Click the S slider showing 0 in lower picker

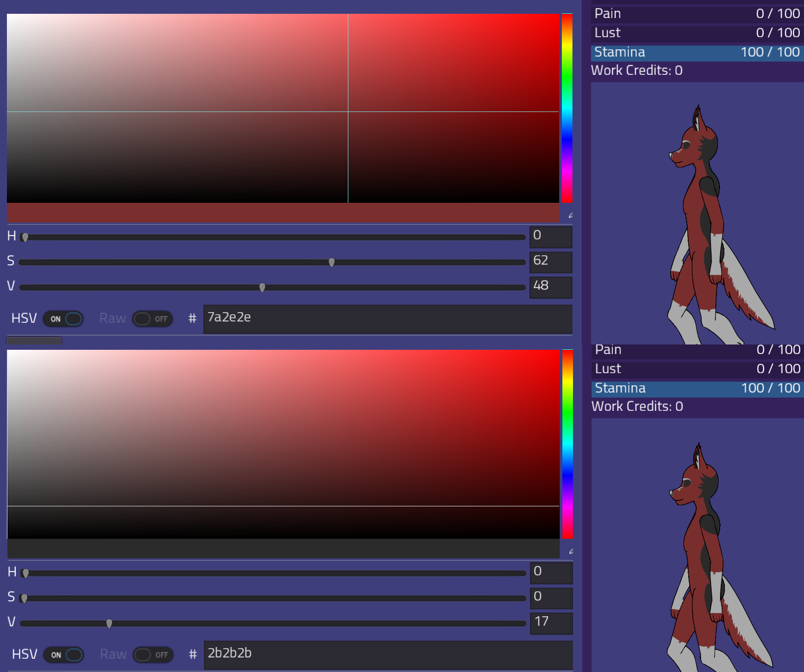click(273, 598)
